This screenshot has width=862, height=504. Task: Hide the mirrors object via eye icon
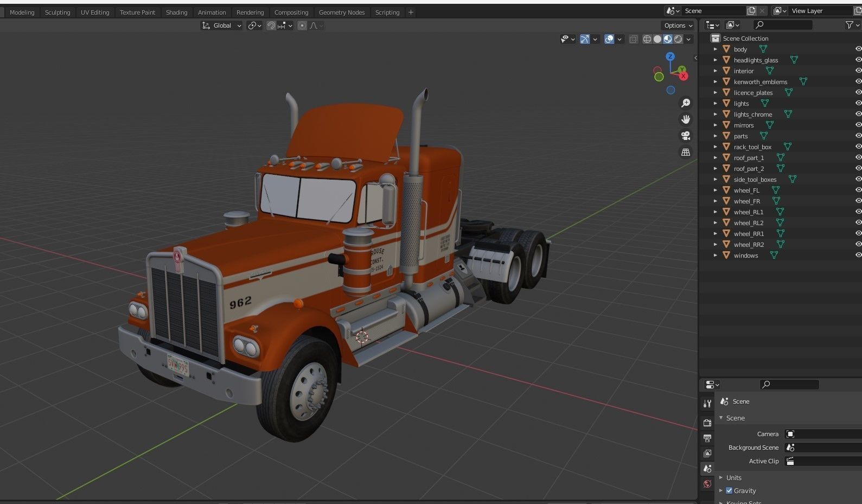[858, 125]
